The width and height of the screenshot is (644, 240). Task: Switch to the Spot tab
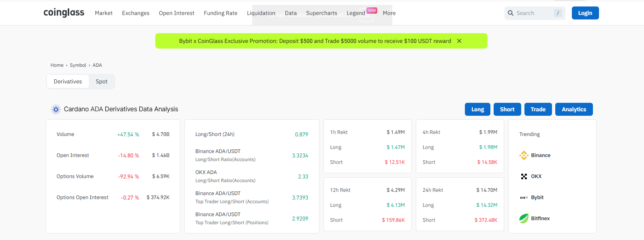[101, 81]
